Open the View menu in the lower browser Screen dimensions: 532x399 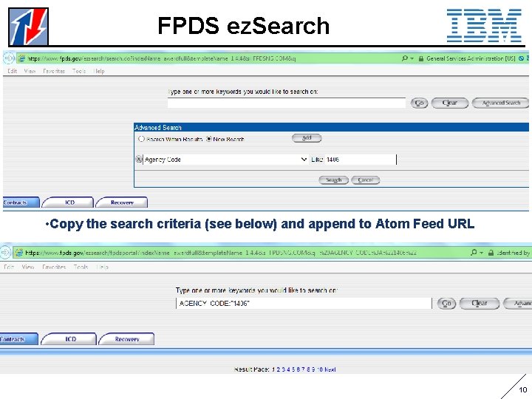point(28,267)
